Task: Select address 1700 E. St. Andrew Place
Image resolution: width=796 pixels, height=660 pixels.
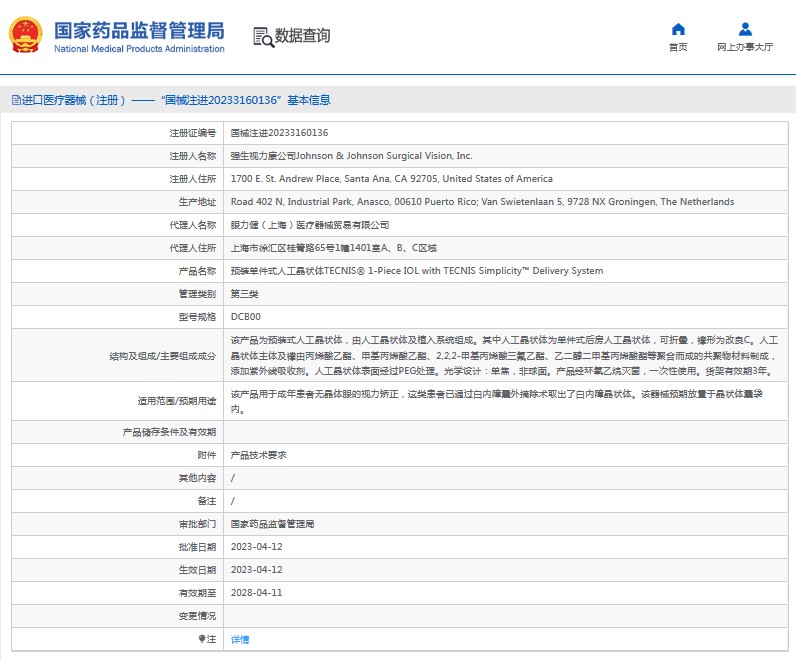Action: (391, 179)
